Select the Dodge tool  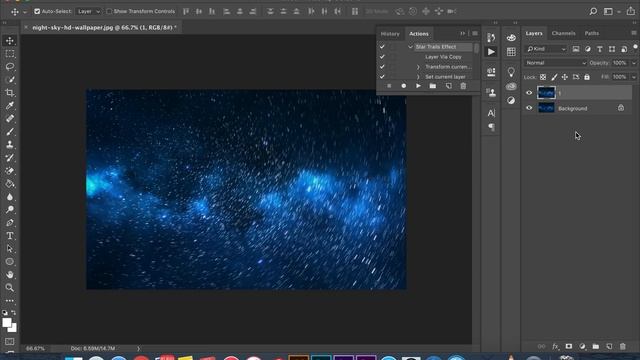tap(10, 210)
